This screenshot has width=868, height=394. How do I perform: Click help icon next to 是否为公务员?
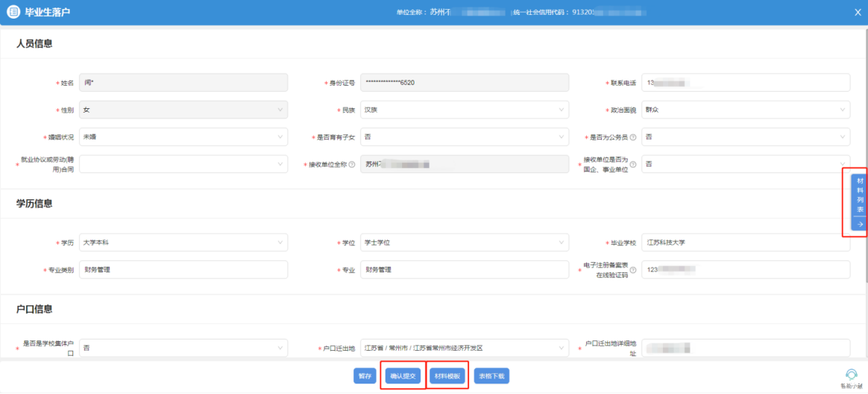633,137
